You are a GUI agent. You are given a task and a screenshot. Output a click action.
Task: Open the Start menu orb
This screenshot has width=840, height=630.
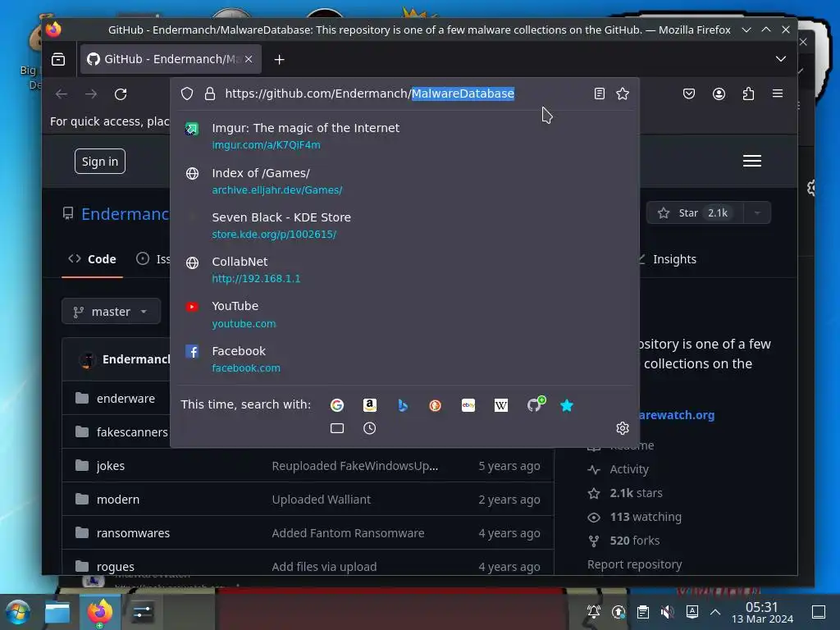tap(17, 612)
